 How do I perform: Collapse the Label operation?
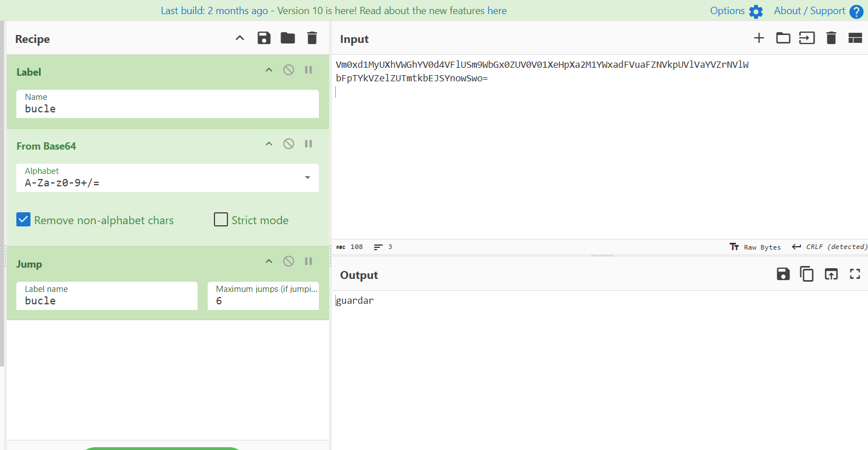[269, 70]
